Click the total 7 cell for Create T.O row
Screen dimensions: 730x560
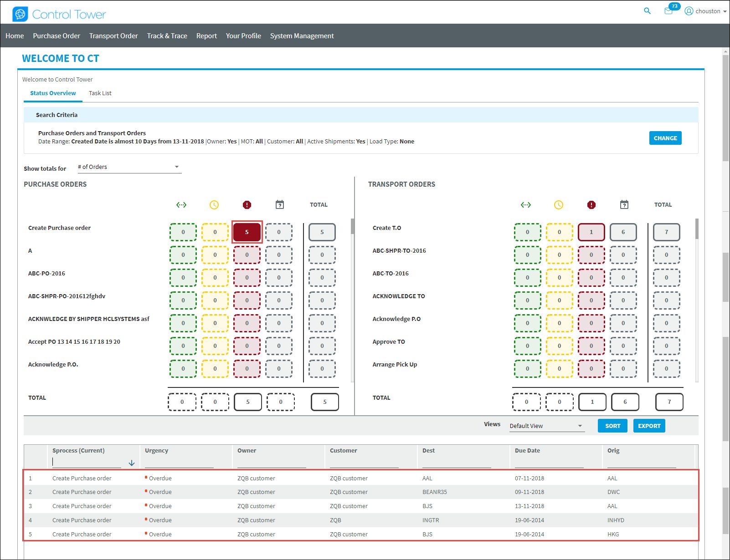[x=667, y=232]
